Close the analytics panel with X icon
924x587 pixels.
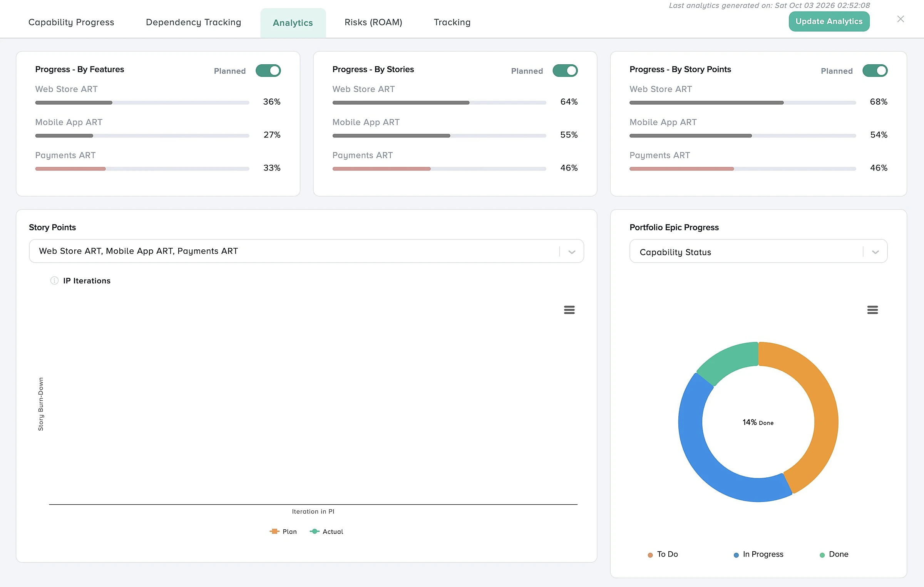point(901,19)
